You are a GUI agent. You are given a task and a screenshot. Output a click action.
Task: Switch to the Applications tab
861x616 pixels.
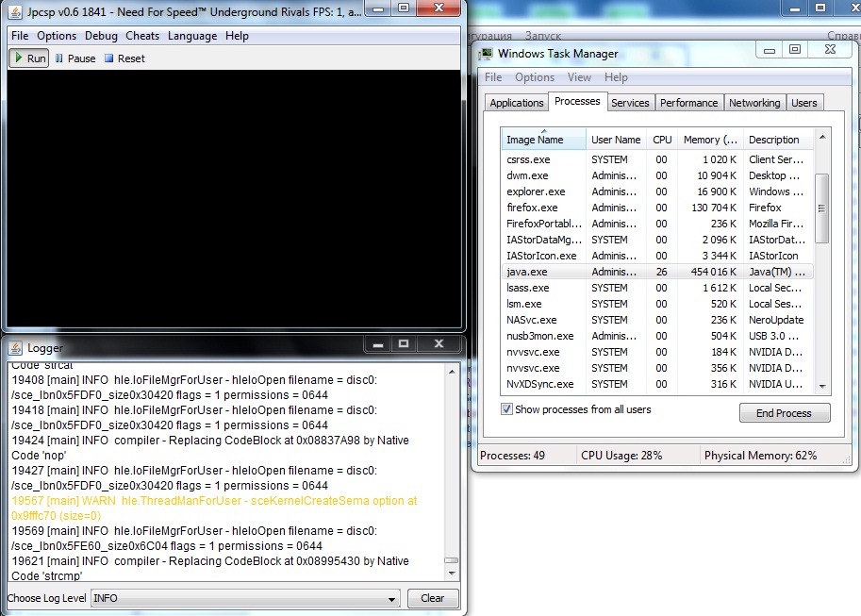coord(516,103)
